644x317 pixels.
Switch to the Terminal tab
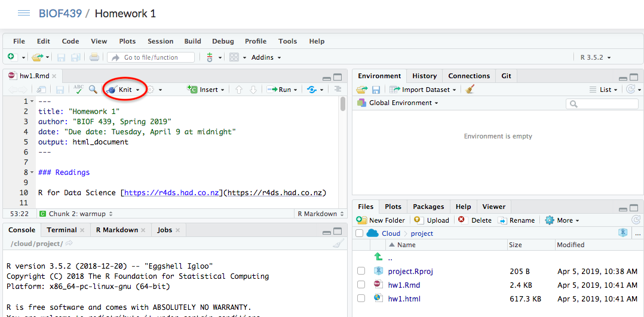pyautogui.click(x=66, y=230)
